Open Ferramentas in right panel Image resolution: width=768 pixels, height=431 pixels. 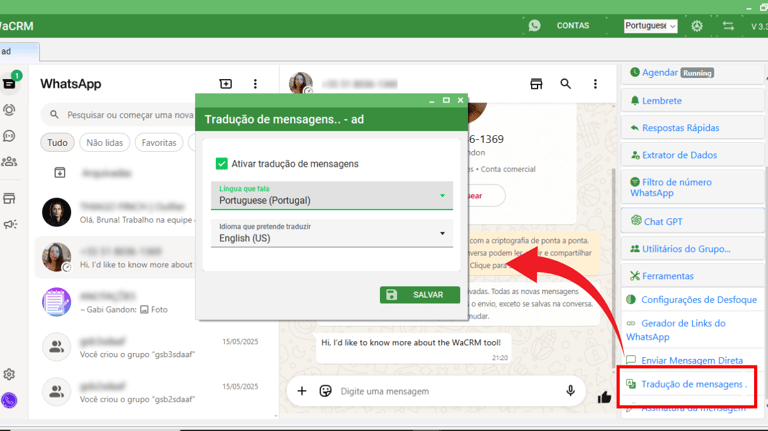click(692, 276)
